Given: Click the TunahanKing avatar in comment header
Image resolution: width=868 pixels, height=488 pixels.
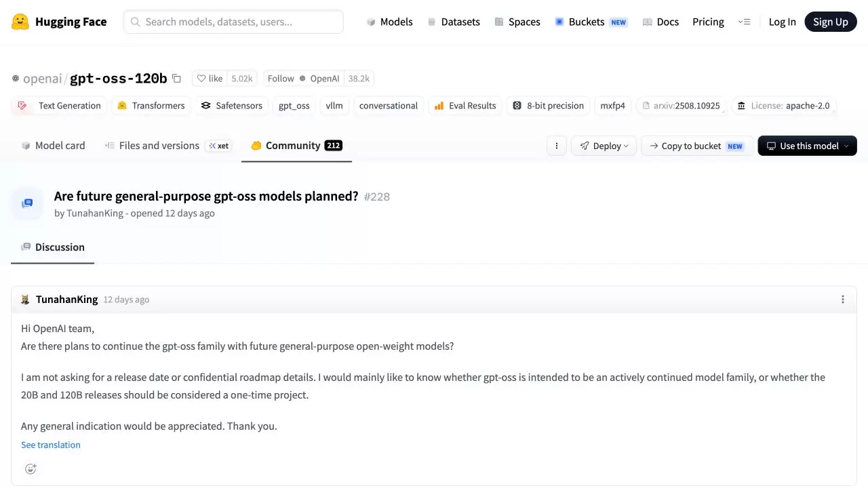Looking at the screenshot, I should point(25,300).
